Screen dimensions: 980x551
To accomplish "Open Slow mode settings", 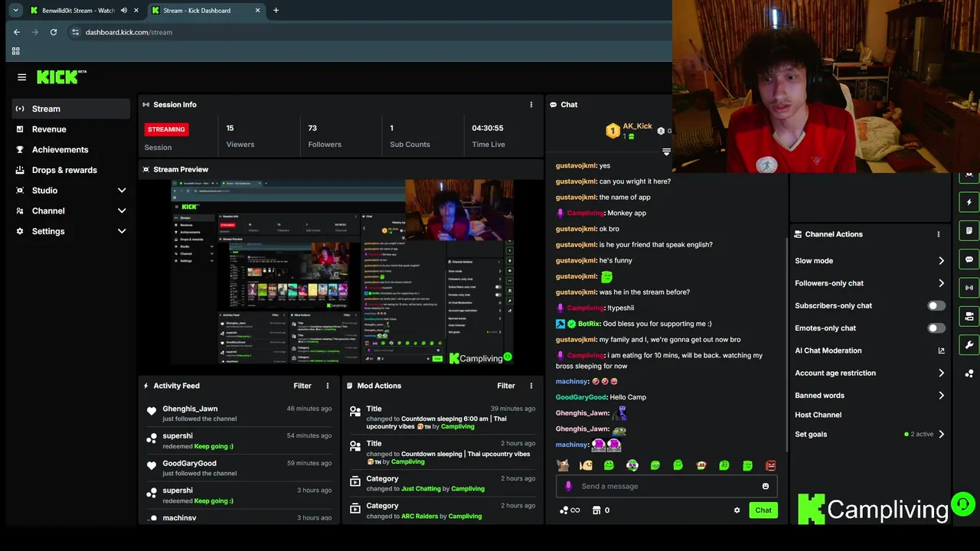I will (x=870, y=261).
